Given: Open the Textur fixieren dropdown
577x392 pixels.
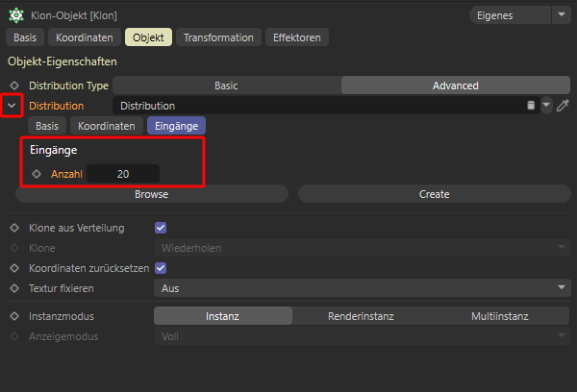Looking at the screenshot, I should pos(363,287).
